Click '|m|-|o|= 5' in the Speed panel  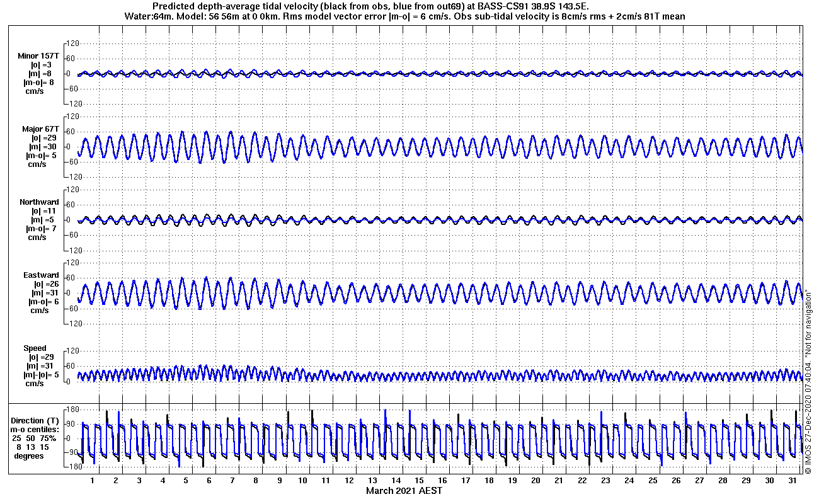40,375
